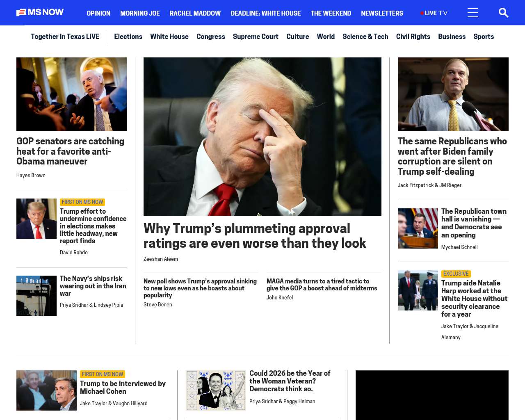Go to Newsletters
The image size is (525, 420).
[x=382, y=13]
